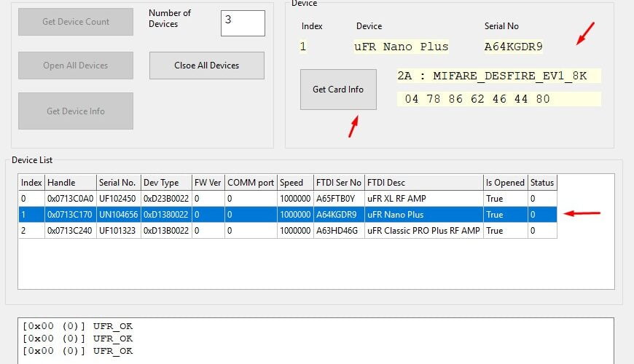
Task: Select the device Index value 1 field
Action: [x=303, y=47]
